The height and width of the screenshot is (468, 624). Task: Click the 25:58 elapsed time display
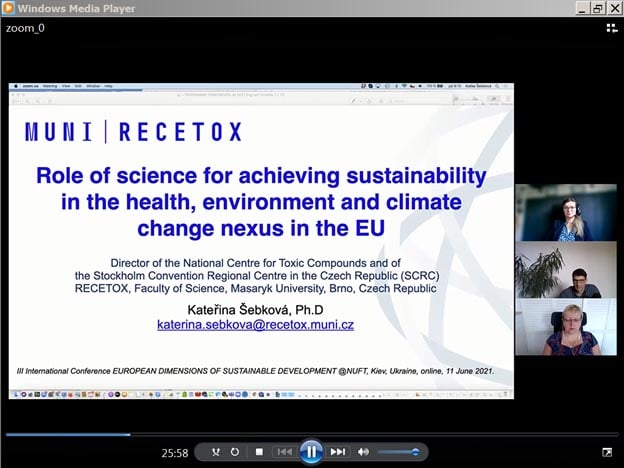coord(175,453)
